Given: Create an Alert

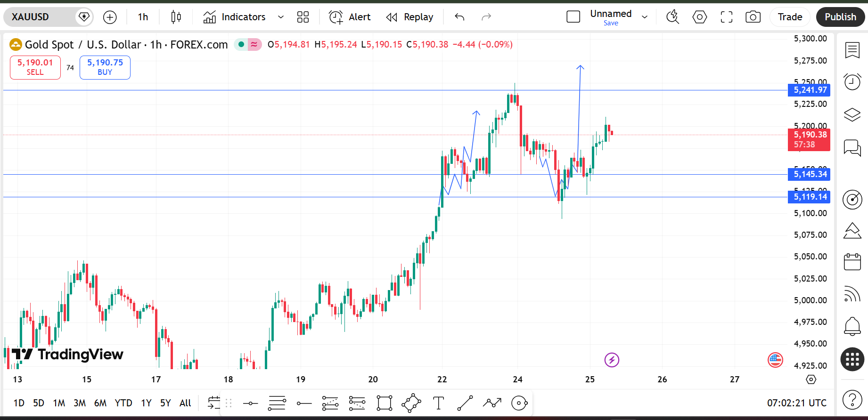Looking at the screenshot, I should [350, 17].
